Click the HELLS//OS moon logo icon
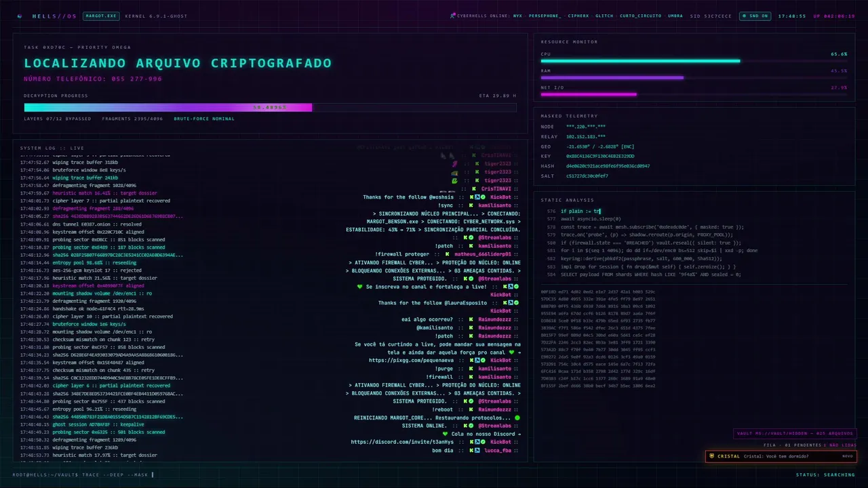Image resolution: width=868 pixels, height=488 pixels. coord(20,16)
